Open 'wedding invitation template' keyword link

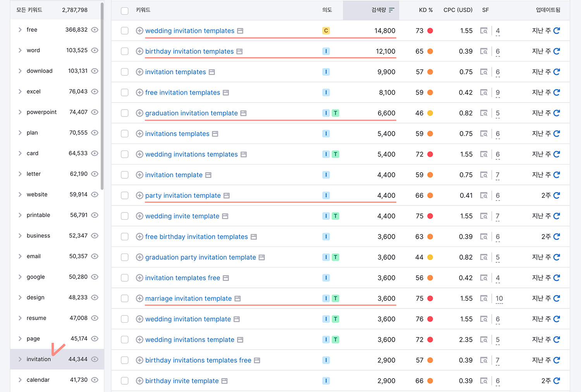point(188,319)
